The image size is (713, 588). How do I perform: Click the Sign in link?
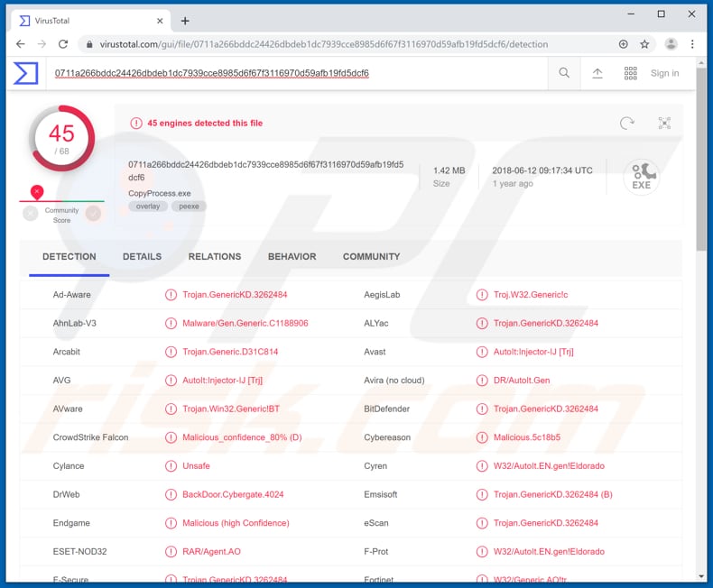point(664,73)
